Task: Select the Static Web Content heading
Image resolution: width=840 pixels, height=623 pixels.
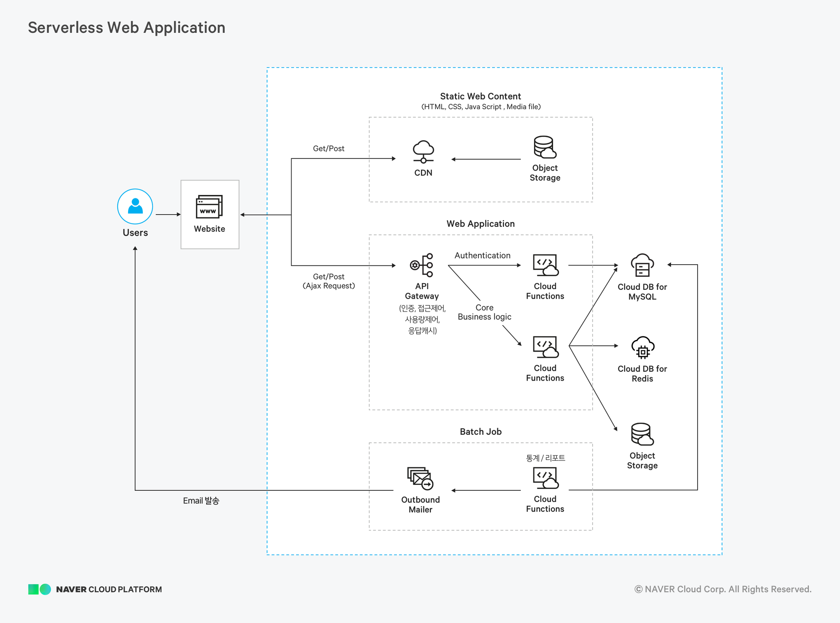Action: click(x=480, y=96)
